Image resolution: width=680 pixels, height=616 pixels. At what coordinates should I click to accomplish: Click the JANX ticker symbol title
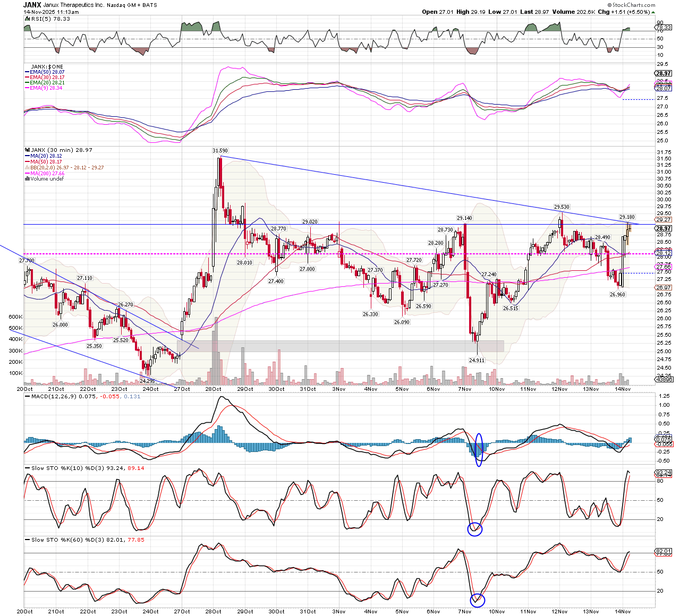tap(32, 5)
